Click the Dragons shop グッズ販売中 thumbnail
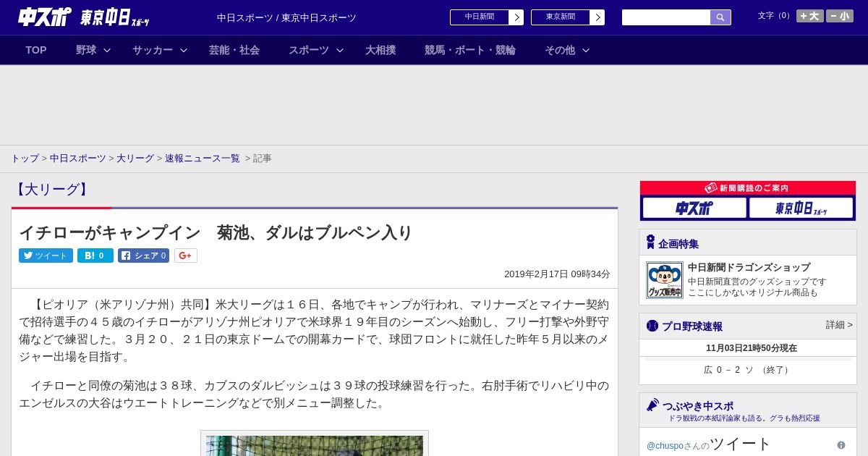This screenshot has width=868, height=456. (665, 280)
